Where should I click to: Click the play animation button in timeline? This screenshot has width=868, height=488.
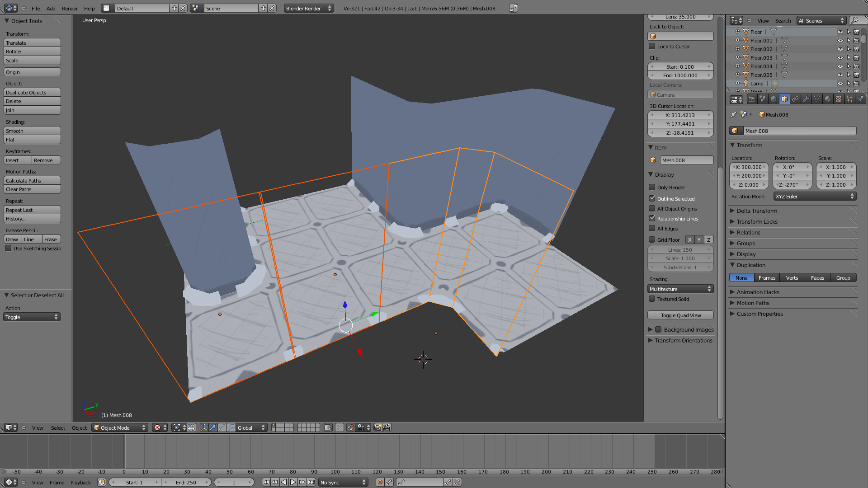(293, 482)
